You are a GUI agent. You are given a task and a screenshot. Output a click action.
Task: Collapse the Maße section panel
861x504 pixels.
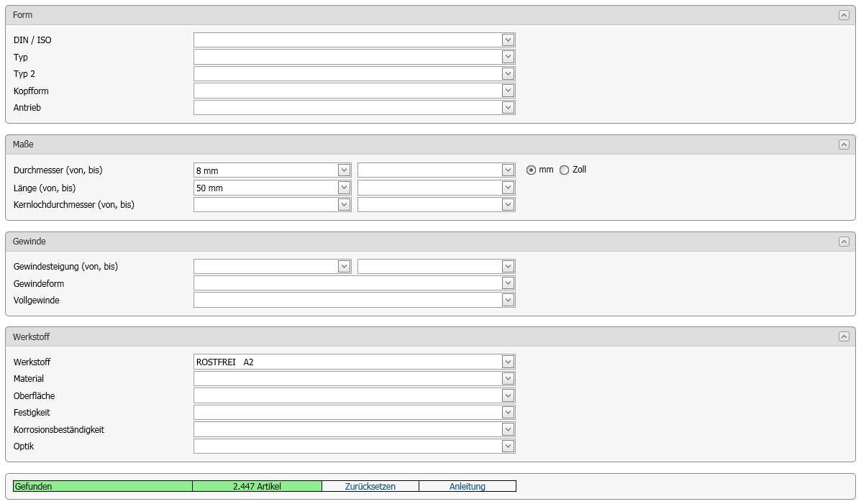[844, 145]
